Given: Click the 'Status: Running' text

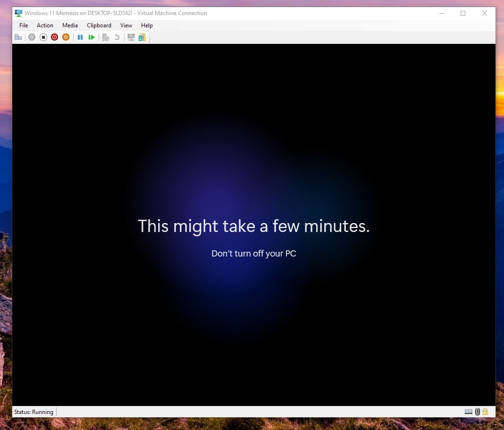Looking at the screenshot, I should (34, 412).
